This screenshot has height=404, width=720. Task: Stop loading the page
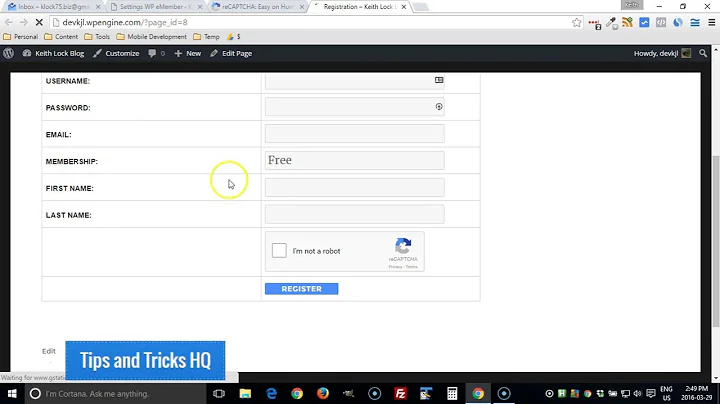[x=39, y=22]
